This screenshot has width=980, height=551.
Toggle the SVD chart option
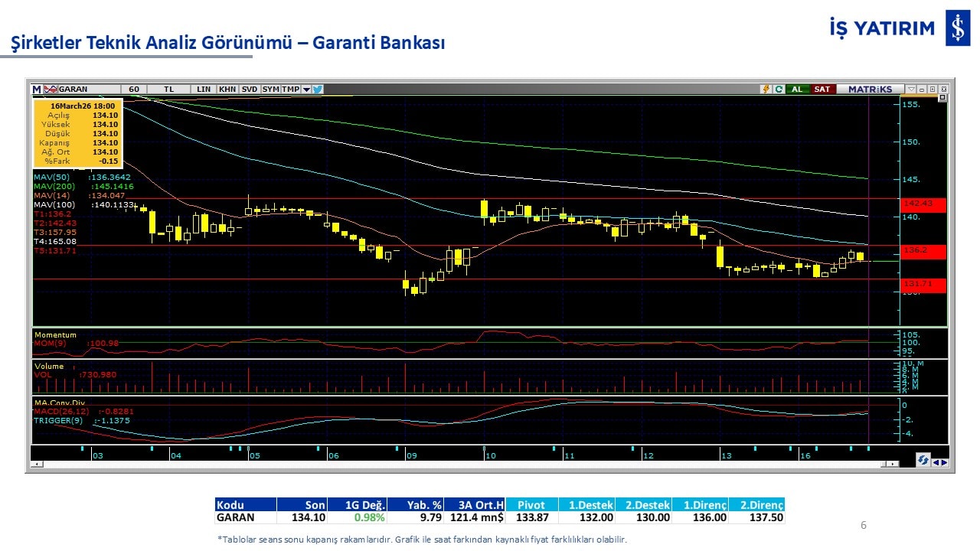point(250,89)
